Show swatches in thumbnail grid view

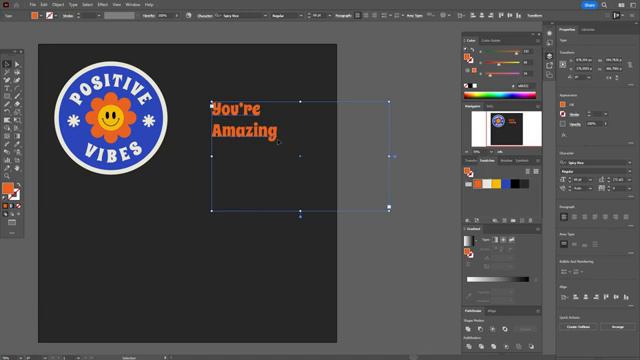point(536,171)
